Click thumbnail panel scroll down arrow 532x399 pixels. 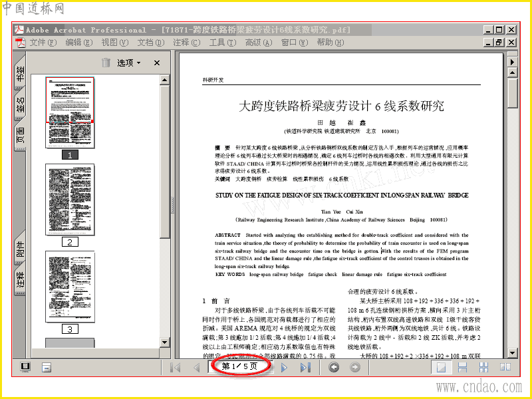tap(164, 342)
